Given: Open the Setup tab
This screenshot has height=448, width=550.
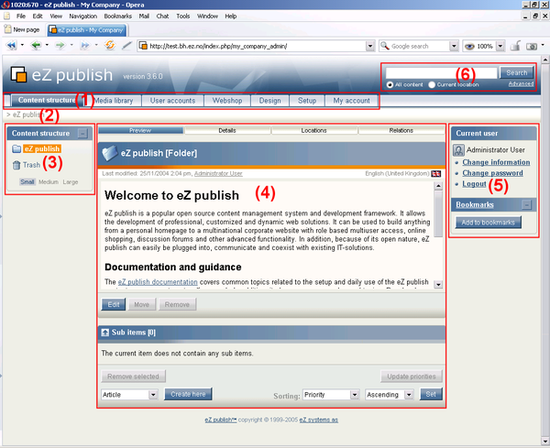Looking at the screenshot, I should tap(307, 101).
